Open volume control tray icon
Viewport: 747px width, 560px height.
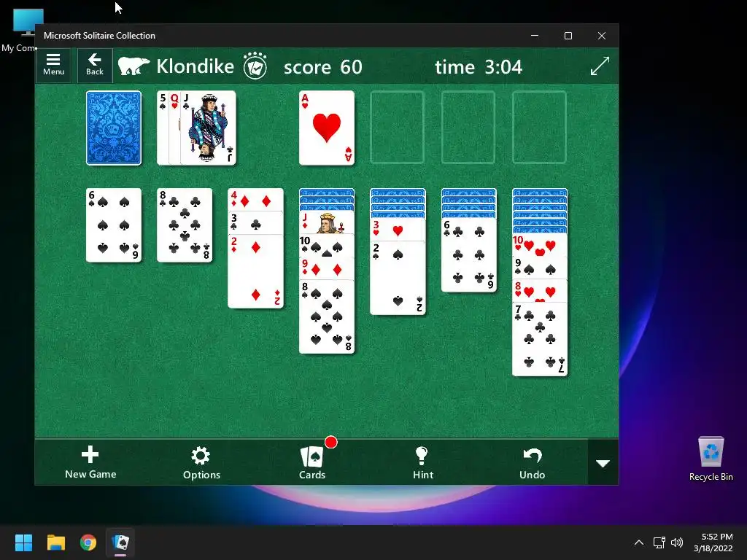point(676,542)
